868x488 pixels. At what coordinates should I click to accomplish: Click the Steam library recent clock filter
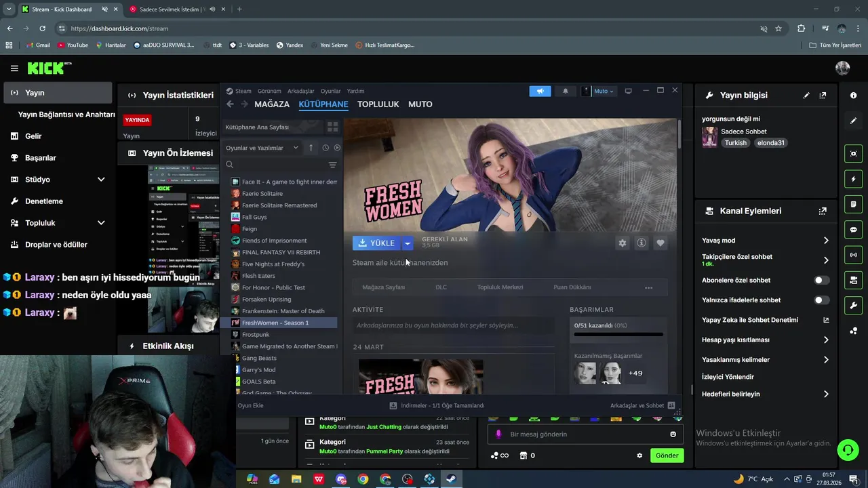tap(325, 148)
